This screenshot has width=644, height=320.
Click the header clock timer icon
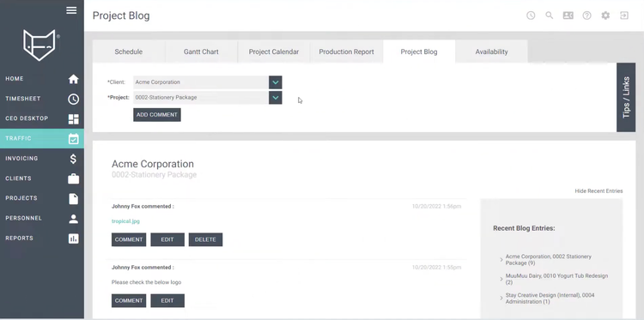(x=531, y=15)
